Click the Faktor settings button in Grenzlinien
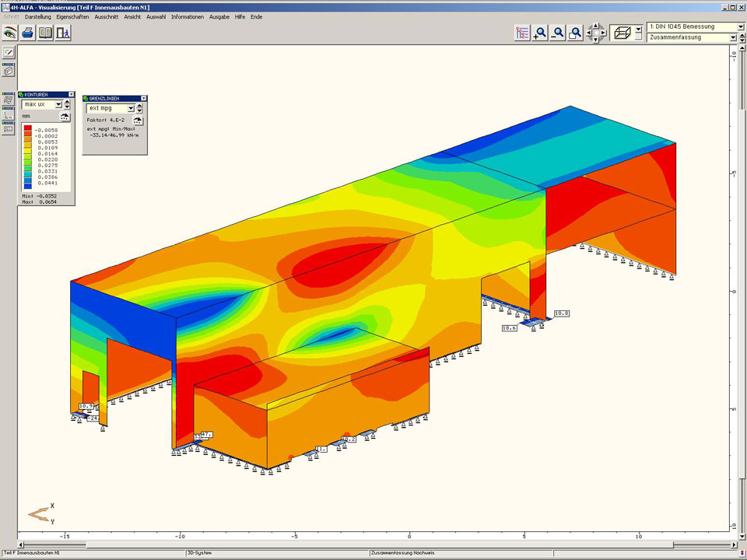Image resolution: width=747 pixels, height=560 pixels. (x=139, y=121)
